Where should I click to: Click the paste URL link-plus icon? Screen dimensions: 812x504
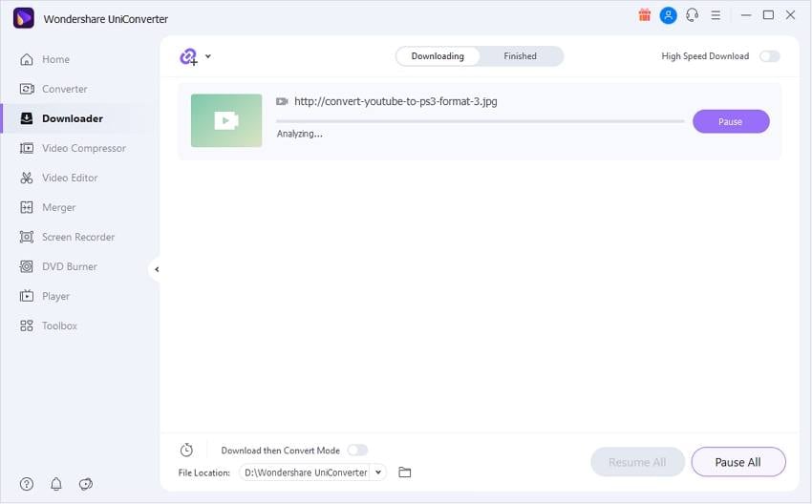(189, 56)
